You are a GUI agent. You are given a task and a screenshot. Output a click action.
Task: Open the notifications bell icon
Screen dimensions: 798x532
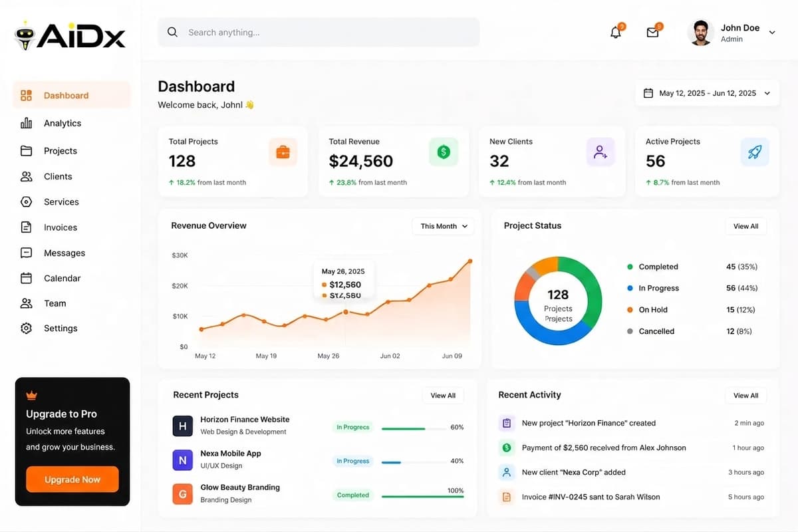[616, 32]
